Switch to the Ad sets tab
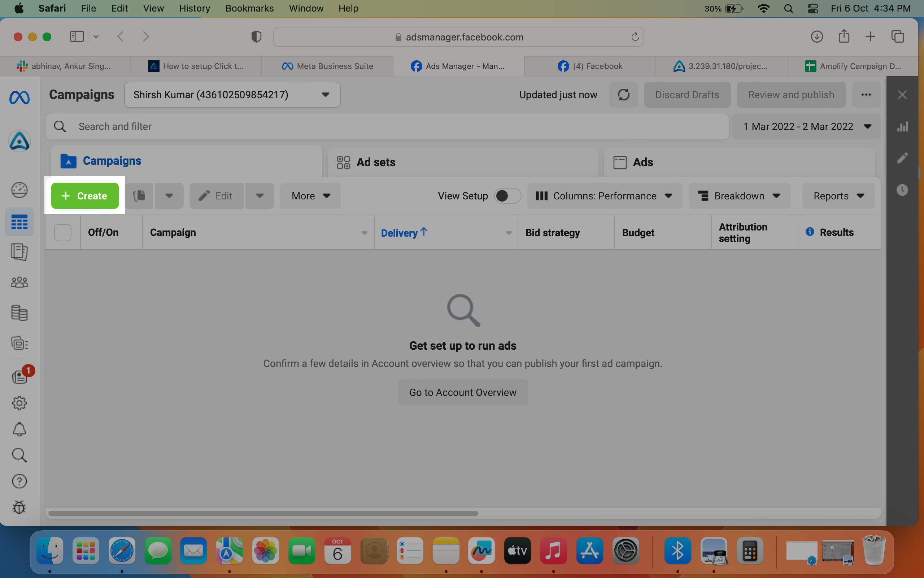This screenshot has height=578, width=924. [463, 162]
